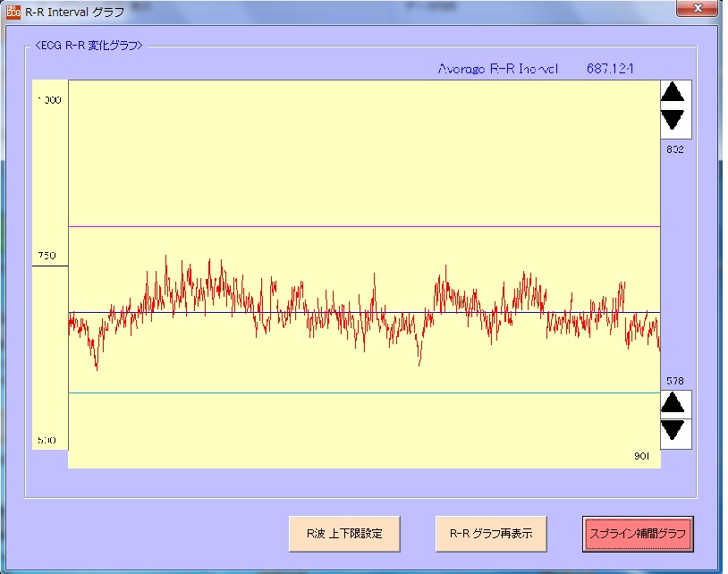The height and width of the screenshot is (574, 728).
Task: Click the 901 label at graph bottom-right
Action: 643,456
